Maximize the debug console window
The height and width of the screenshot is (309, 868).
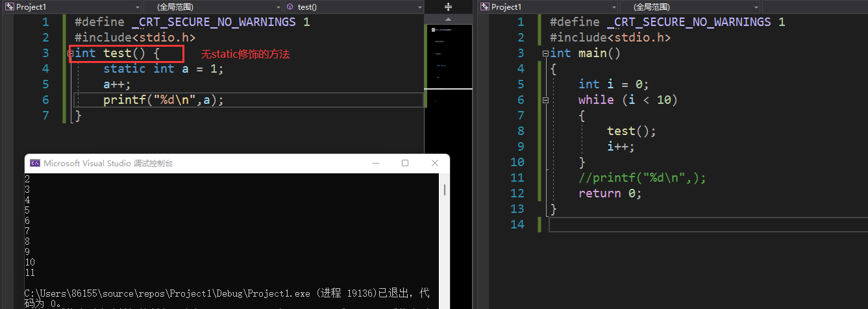coord(405,163)
